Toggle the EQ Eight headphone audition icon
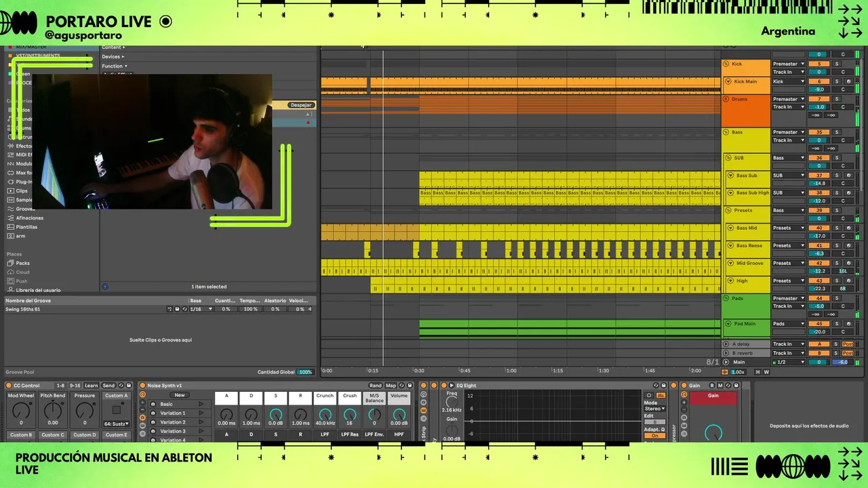This screenshot has width=868, height=488. coord(649,395)
